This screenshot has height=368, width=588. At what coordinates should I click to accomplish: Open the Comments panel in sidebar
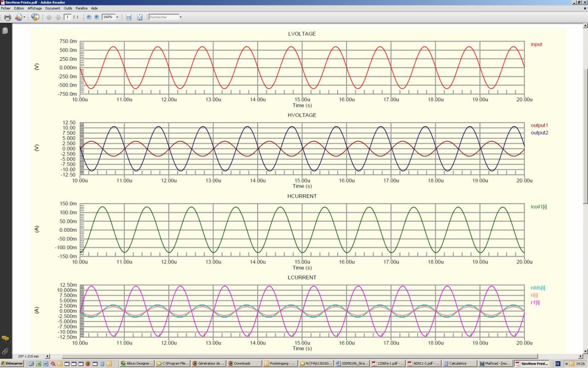tap(6, 338)
